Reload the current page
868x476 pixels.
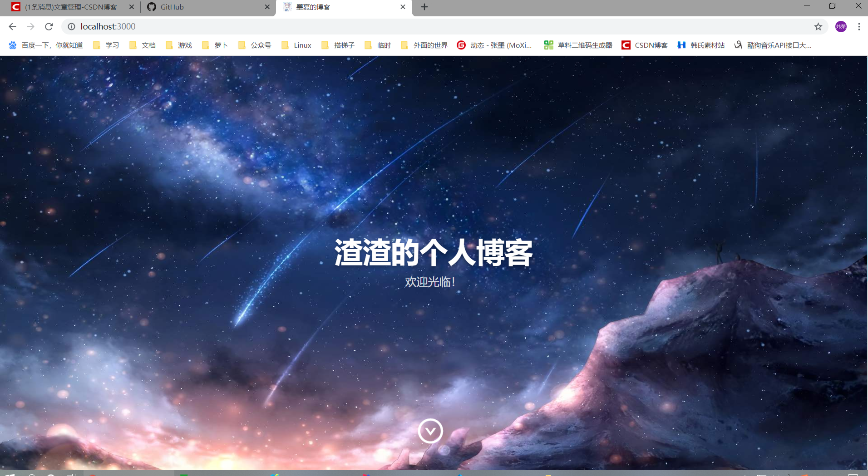coord(49,26)
